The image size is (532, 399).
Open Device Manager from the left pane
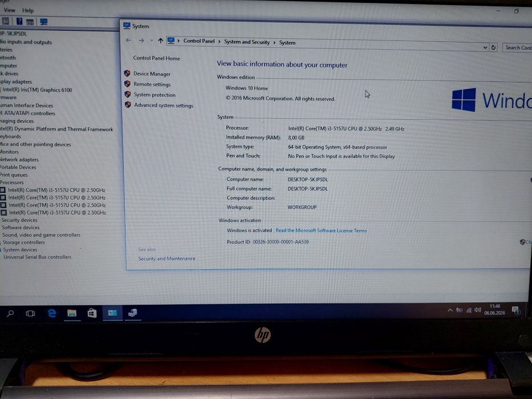(x=152, y=74)
